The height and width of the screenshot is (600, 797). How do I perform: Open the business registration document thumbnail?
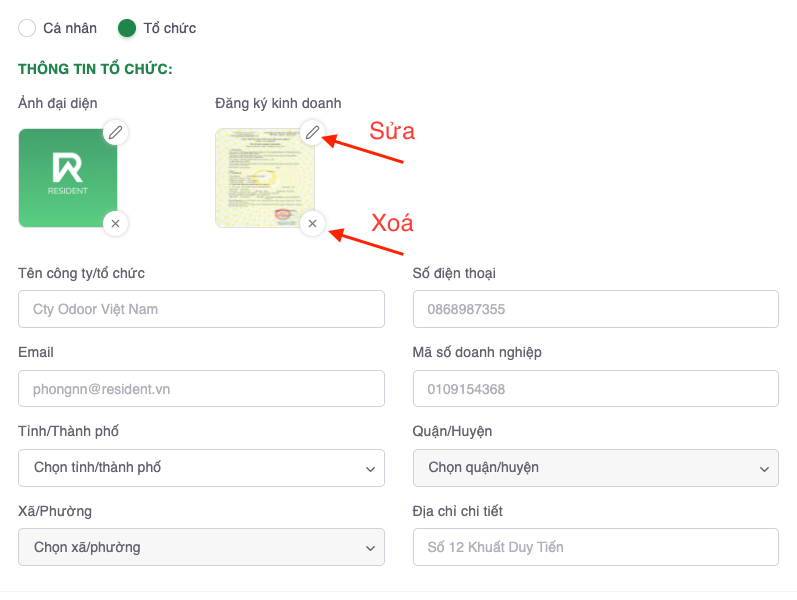(264, 178)
